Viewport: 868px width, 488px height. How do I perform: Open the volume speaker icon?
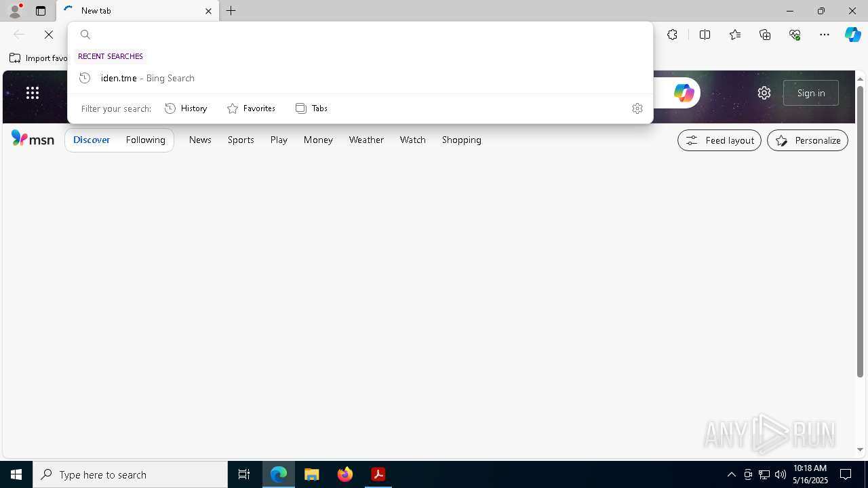coord(781,474)
